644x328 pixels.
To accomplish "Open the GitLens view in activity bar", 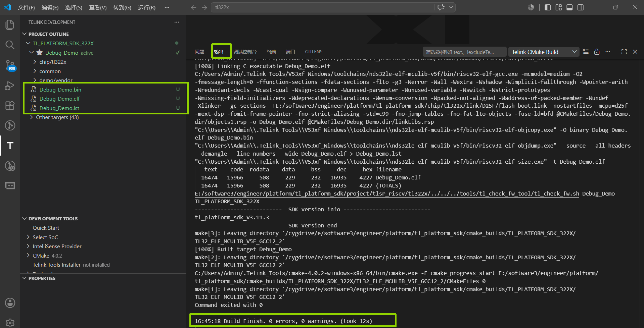I will click(10, 125).
